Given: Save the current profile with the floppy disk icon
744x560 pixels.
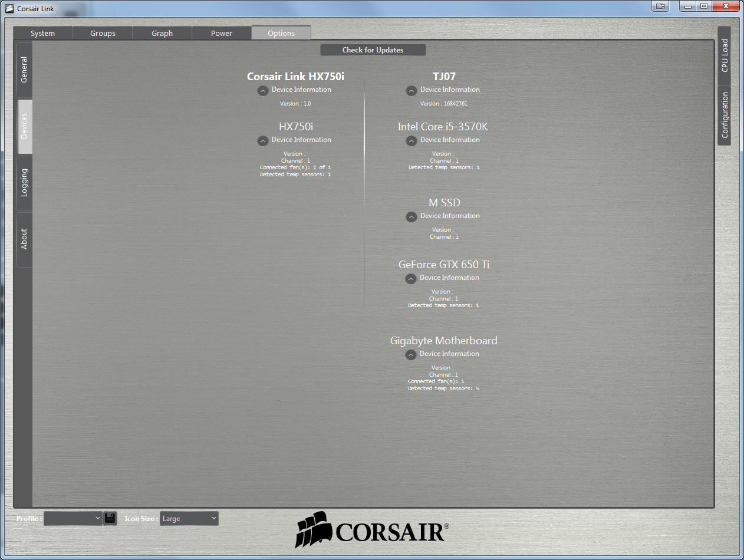Looking at the screenshot, I should click(110, 518).
